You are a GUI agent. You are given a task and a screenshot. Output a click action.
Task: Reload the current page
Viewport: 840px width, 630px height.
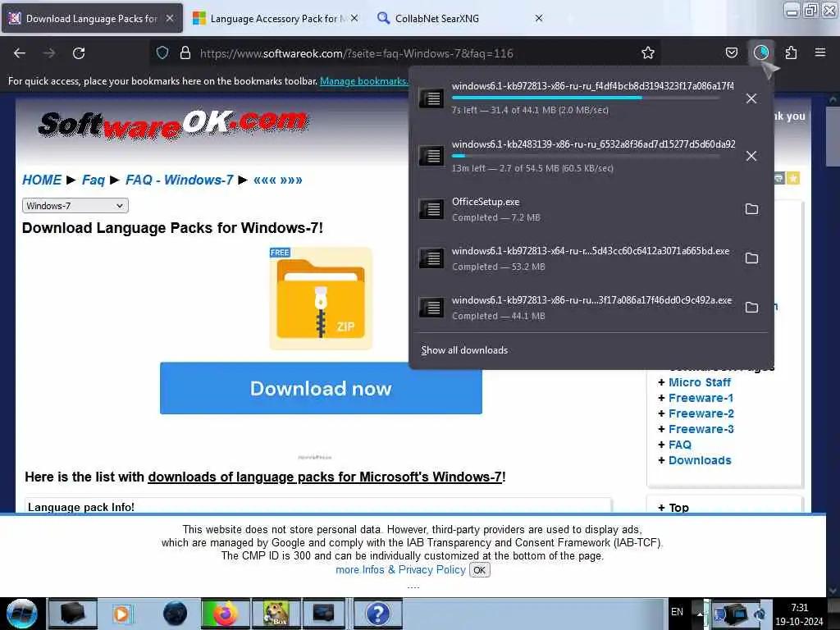79,53
